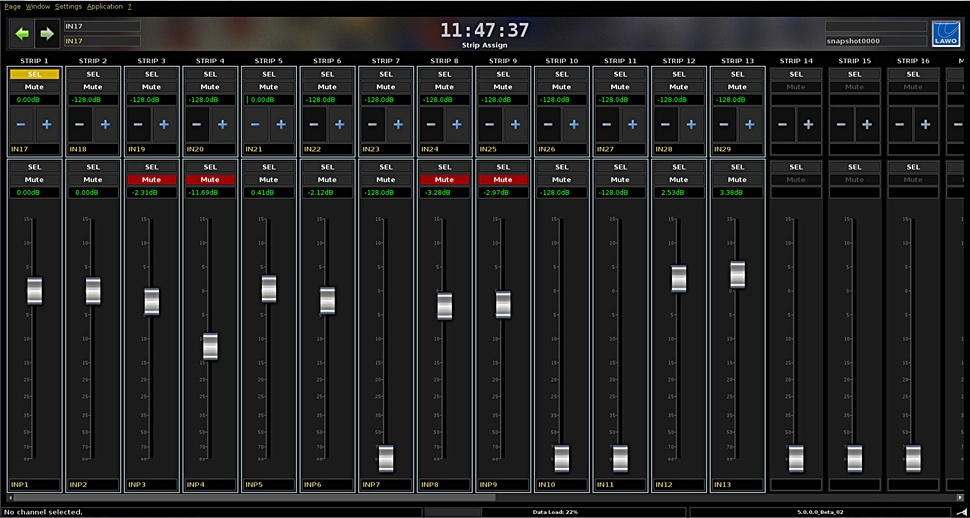Click the green left arrow navigation icon
970x518 pixels.
[23, 34]
